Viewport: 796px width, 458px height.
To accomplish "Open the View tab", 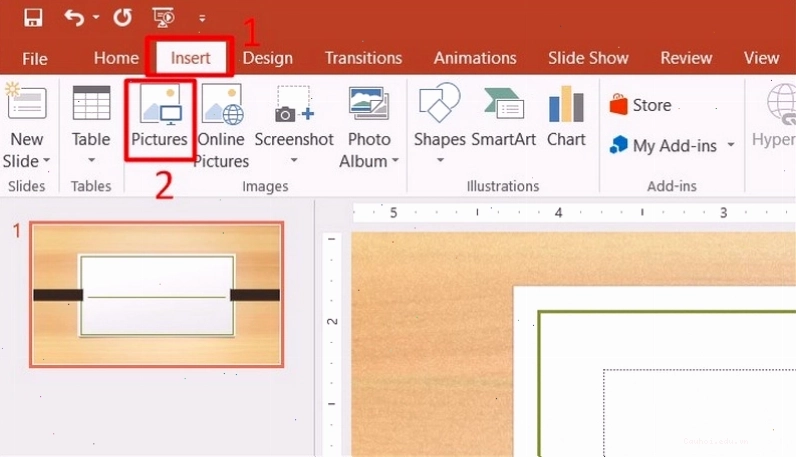I will point(761,58).
